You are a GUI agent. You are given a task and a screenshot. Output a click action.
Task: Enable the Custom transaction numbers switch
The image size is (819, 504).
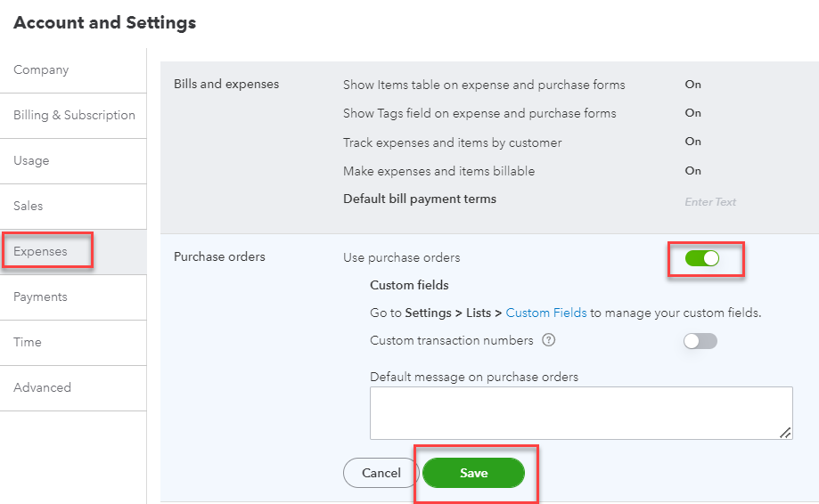click(700, 341)
